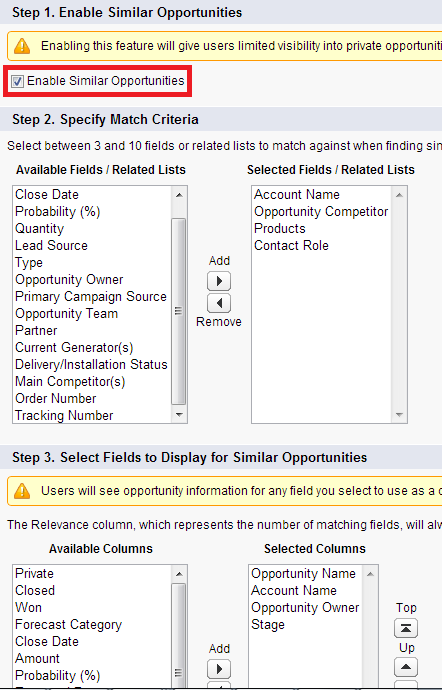Move selected column Up
Screen dimensions: 442x690
[x=405, y=668]
